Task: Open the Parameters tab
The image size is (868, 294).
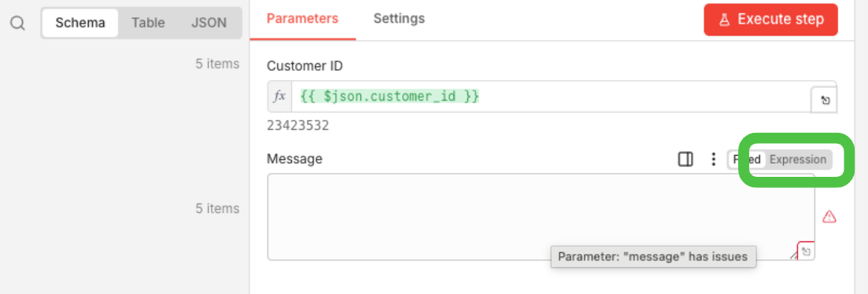Action: (x=302, y=19)
